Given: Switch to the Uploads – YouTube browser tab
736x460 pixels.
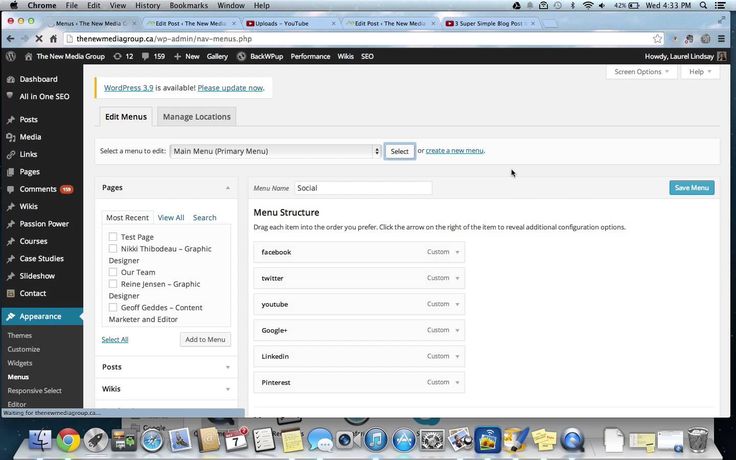Looking at the screenshot, I should tap(290, 23).
